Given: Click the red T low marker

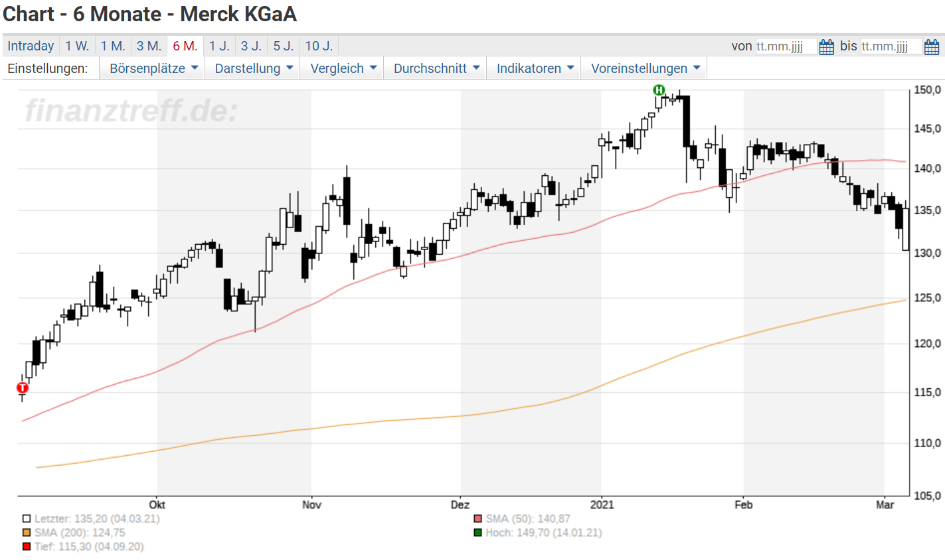Looking at the screenshot, I should (x=23, y=387).
